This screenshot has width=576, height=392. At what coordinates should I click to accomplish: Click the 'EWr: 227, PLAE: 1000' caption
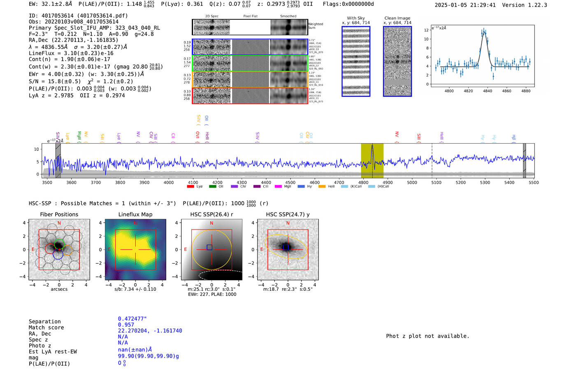coord(212,295)
